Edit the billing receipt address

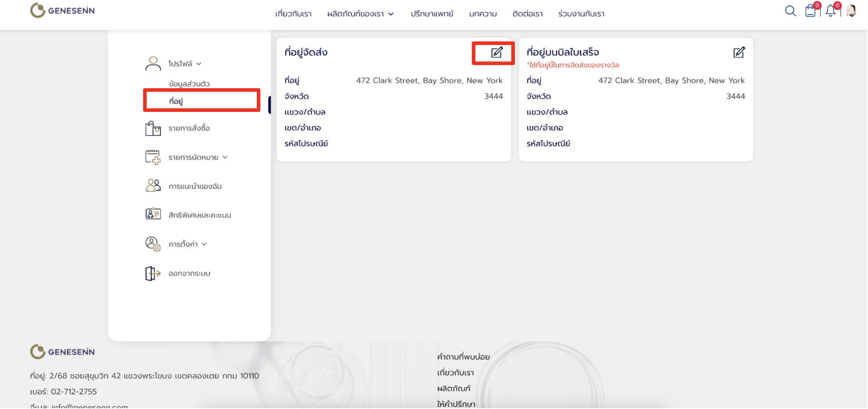739,53
